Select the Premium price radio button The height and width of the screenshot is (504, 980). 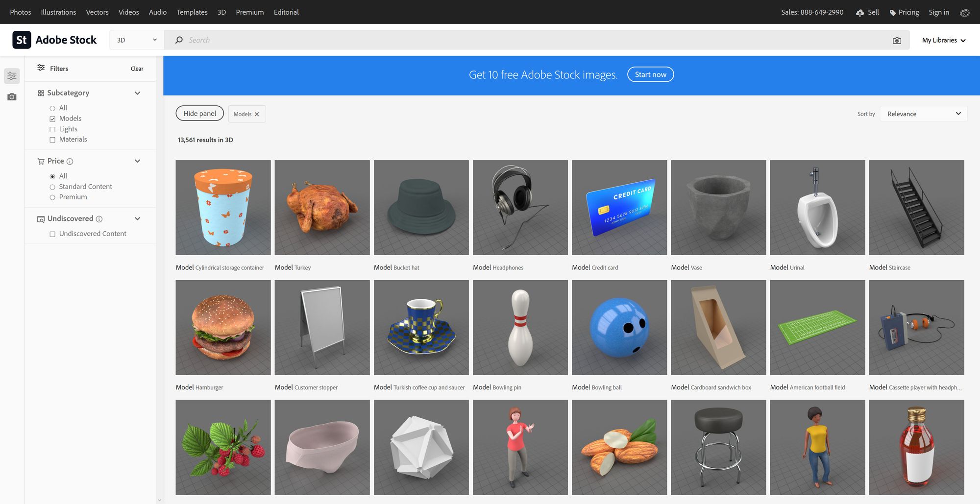pyautogui.click(x=52, y=197)
